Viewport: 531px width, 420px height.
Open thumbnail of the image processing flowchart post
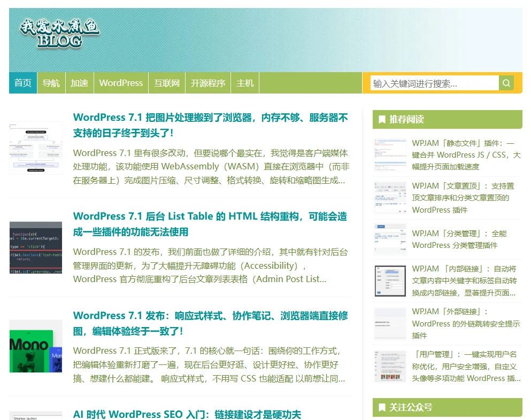pyautogui.click(x=36, y=148)
